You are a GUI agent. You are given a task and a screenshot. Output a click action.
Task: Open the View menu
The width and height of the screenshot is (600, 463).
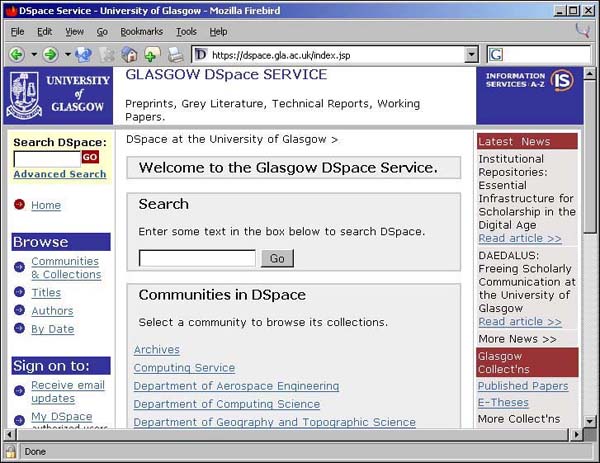[74, 32]
